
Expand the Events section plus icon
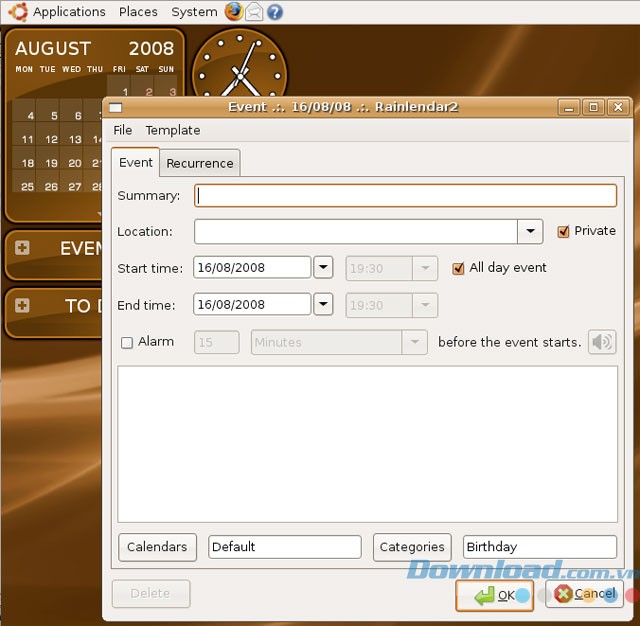[x=22, y=248]
